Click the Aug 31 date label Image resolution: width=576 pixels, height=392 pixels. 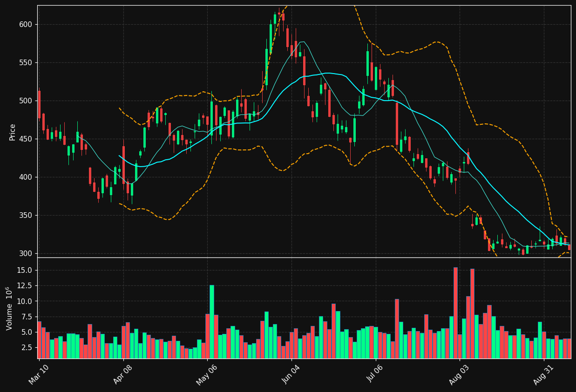(542, 375)
